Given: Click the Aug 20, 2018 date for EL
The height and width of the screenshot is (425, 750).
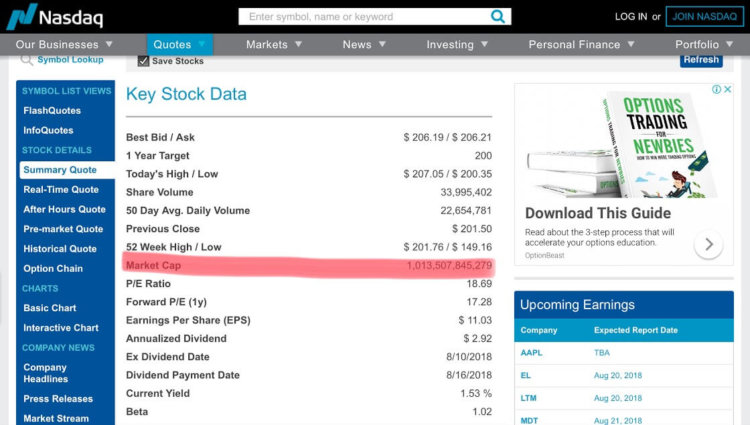Looking at the screenshot, I should [x=618, y=375].
